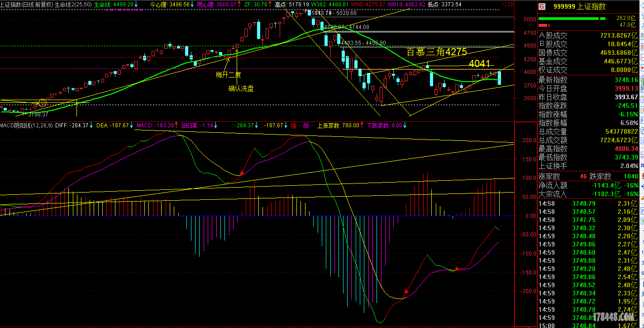Click the magenta 明心理: 3608.07 value
Viewport: 644px width, 328px height.
[217, 4]
